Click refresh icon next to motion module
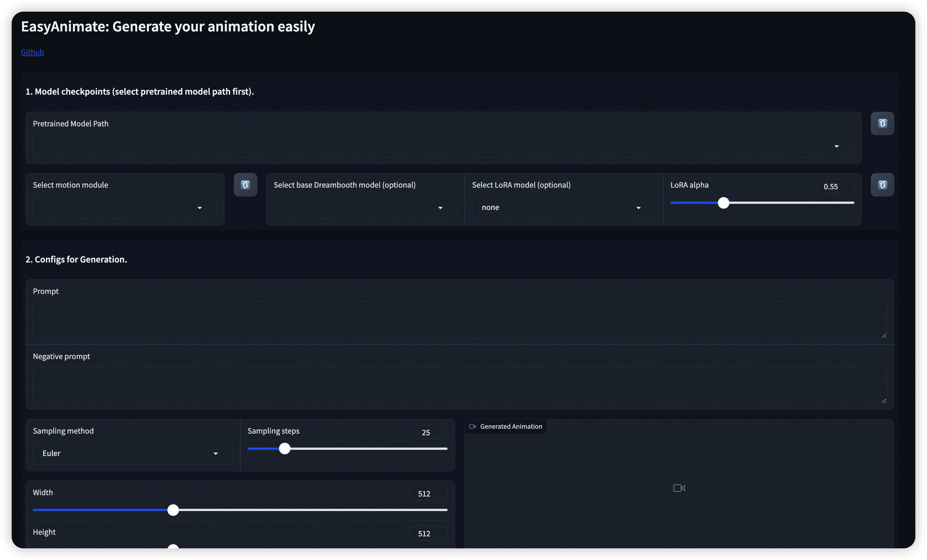 point(245,184)
